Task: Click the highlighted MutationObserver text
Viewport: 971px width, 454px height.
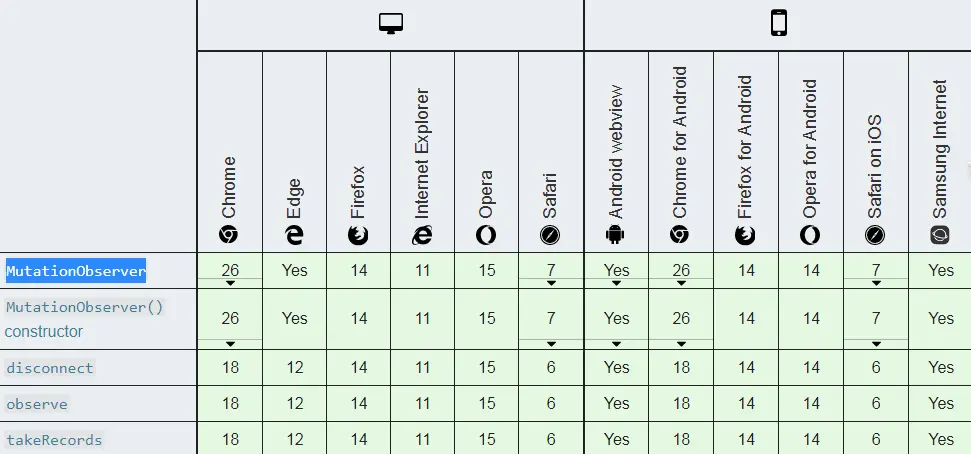Action: 76,271
